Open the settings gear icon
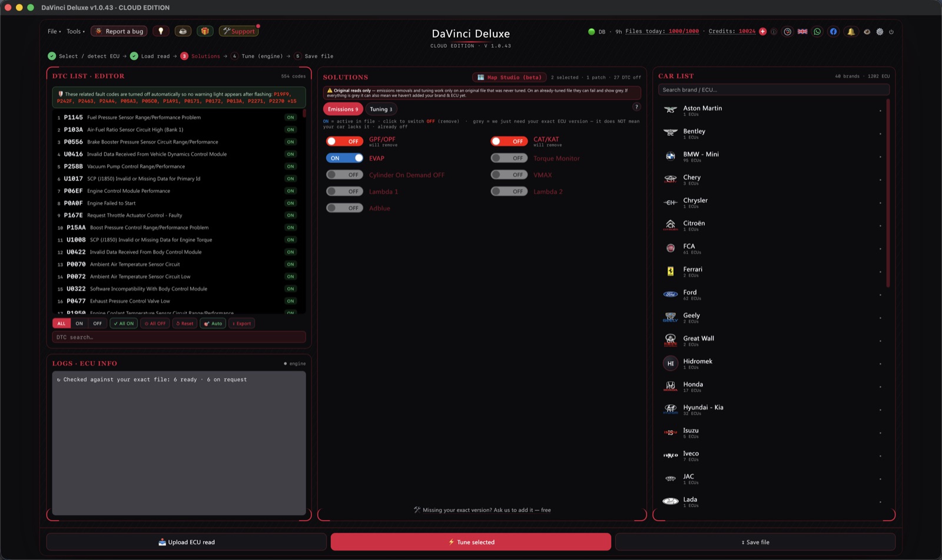The width and height of the screenshot is (942, 560). (x=880, y=32)
